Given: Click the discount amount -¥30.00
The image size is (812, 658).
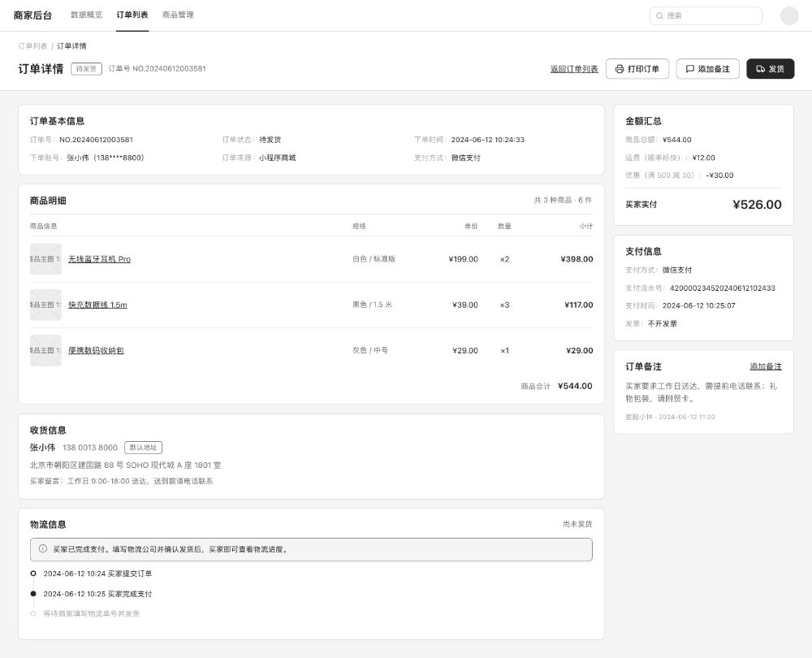Looking at the screenshot, I should [x=719, y=175].
